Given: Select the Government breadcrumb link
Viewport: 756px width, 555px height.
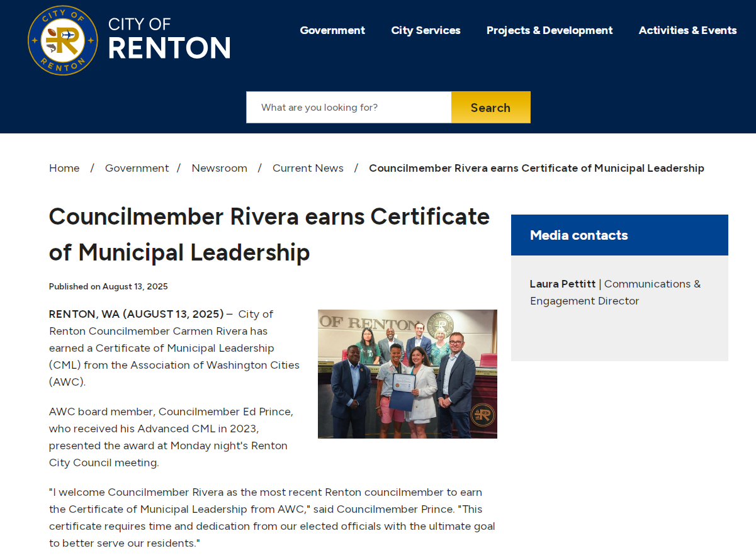Looking at the screenshot, I should 137,168.
